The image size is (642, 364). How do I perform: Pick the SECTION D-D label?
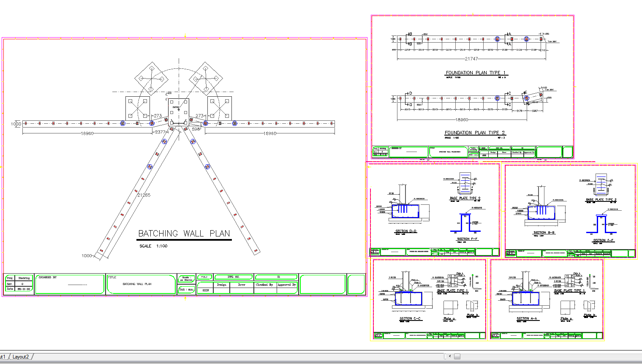pos(406,231)
